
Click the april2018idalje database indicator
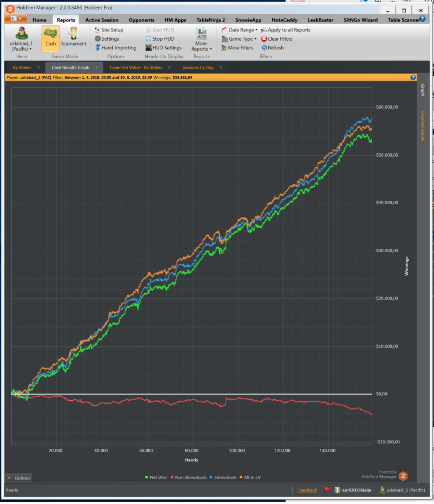click(x=353, y=490)
